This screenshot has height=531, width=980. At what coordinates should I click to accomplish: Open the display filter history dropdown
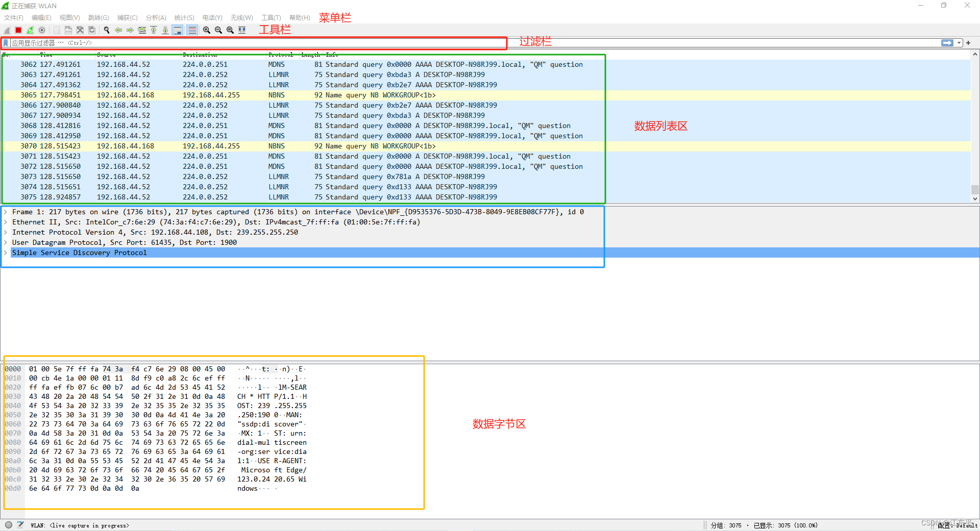click(x=959, y=43)
